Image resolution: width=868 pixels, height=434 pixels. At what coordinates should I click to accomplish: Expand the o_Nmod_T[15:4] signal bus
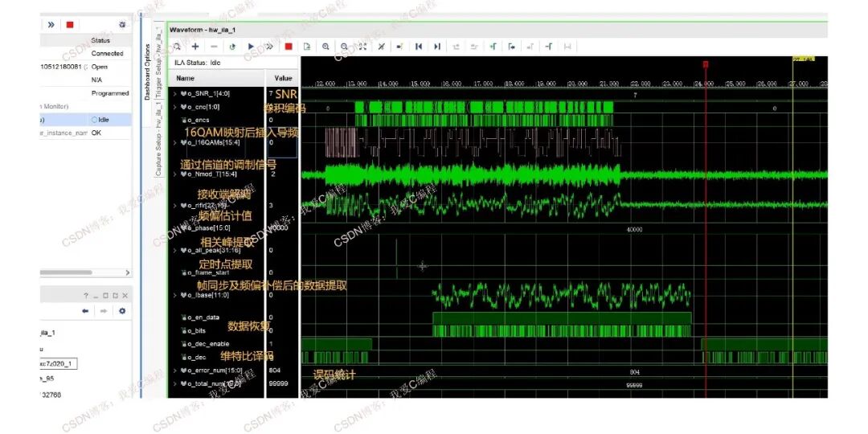click(175, 174)
